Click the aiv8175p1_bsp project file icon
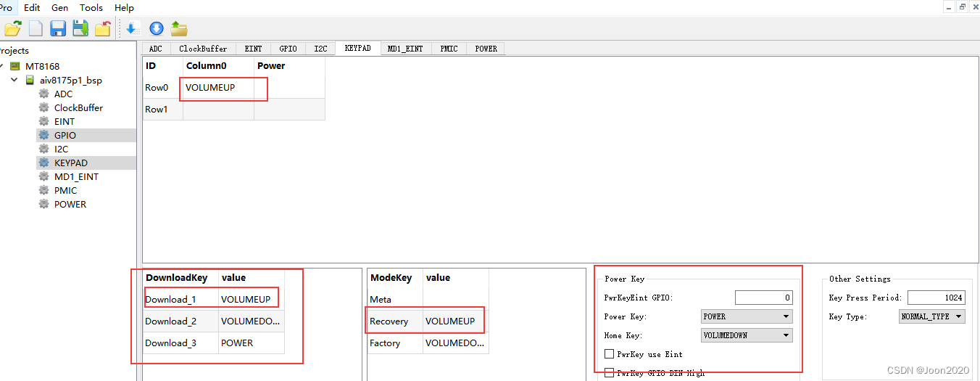The height and width of the screenshot is (381, 980). [x=30, y=81]
